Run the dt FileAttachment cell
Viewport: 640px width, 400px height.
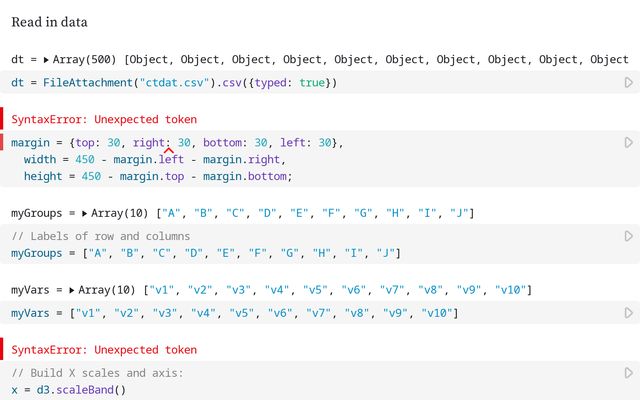[629, 82]
